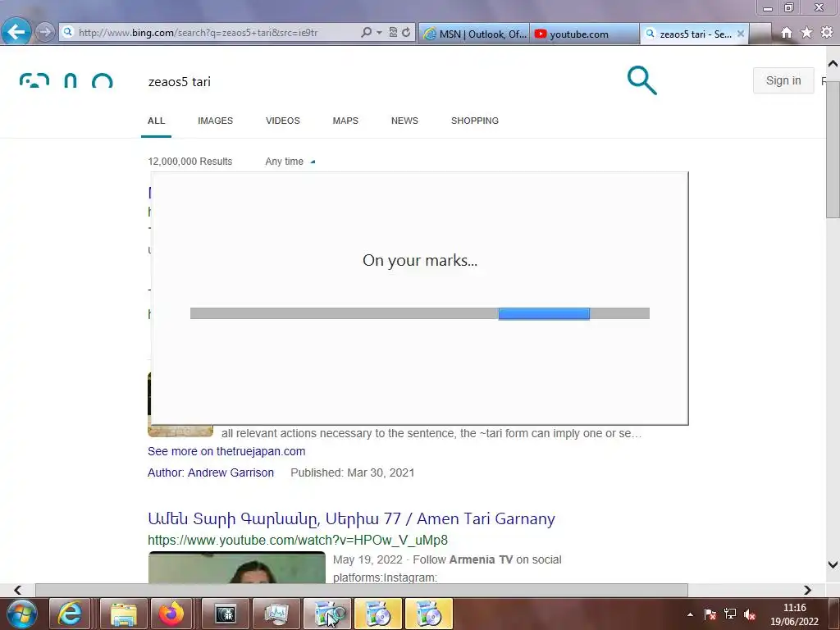Image resolution: width=840 pixels, height=630 pixels.
Task: Click the muted volume tray icon
Action: 750,614
